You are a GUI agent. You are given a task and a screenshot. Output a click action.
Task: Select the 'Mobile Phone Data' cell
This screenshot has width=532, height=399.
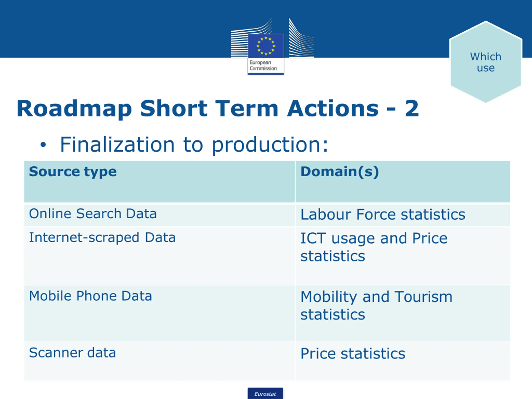[x=159, y=313]
